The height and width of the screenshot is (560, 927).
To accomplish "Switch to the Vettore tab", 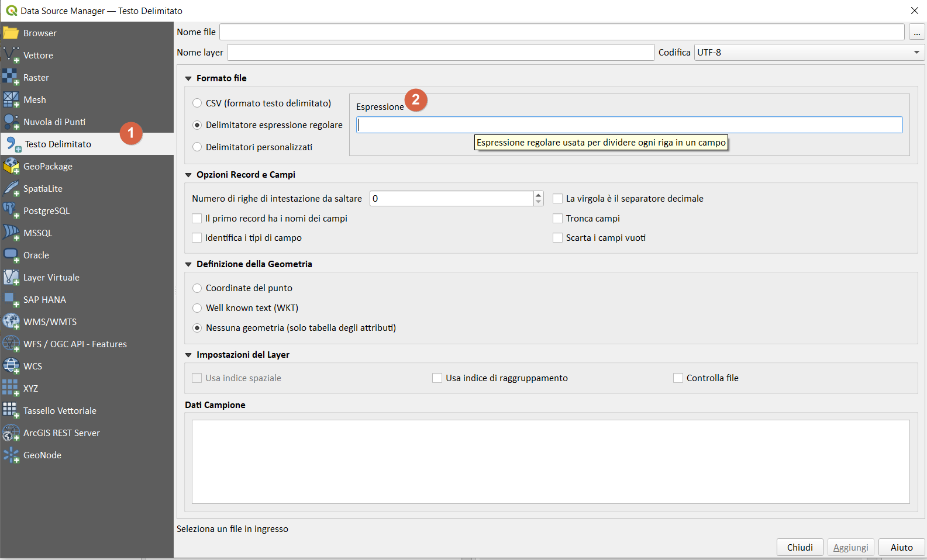I will [x=38, y=56].
